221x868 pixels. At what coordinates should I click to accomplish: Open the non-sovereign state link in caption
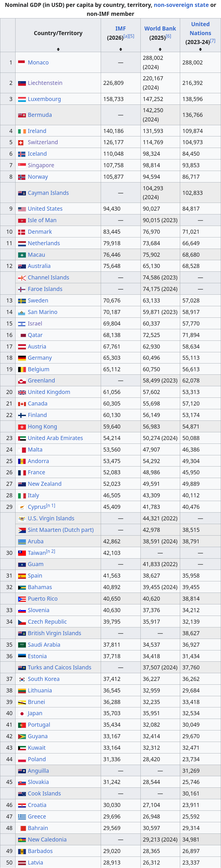(181, 5)
